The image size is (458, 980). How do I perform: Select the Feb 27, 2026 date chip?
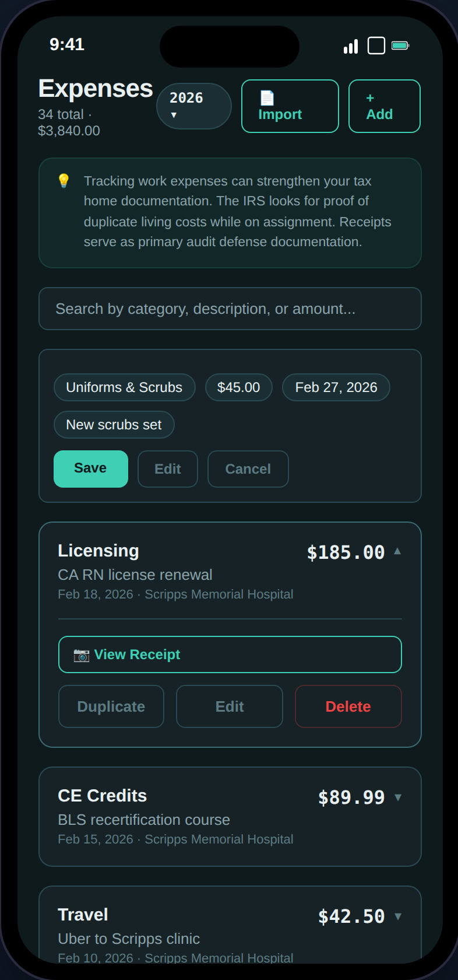point(336,387)
